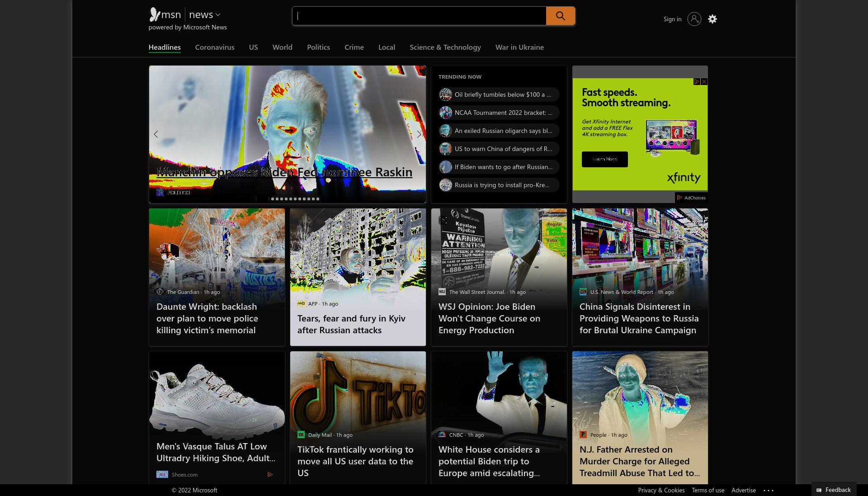The image size is (868, 496).
Task: Click 'Russia is trying to install pro-Kre' text
Action: pyautogui.click(x=502, y=185)
